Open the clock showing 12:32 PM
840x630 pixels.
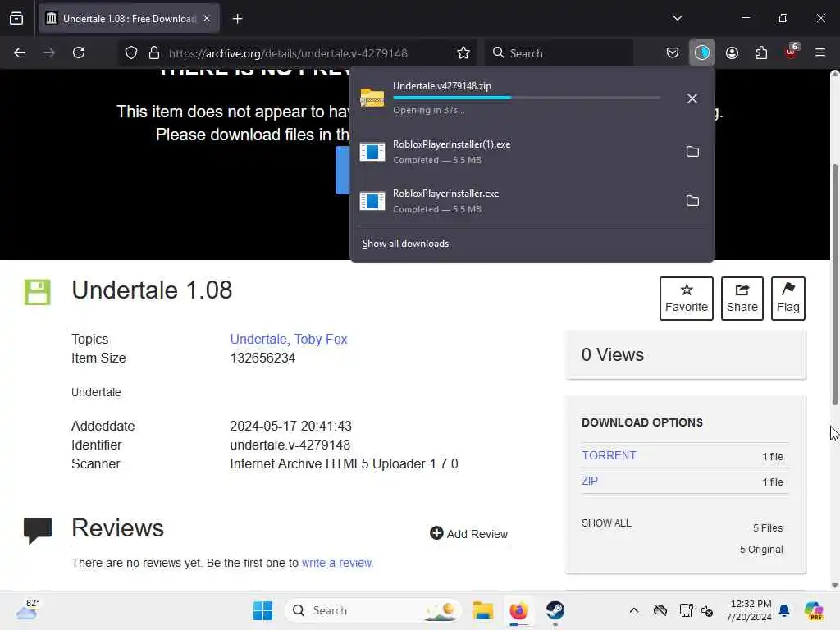(749, 610)
